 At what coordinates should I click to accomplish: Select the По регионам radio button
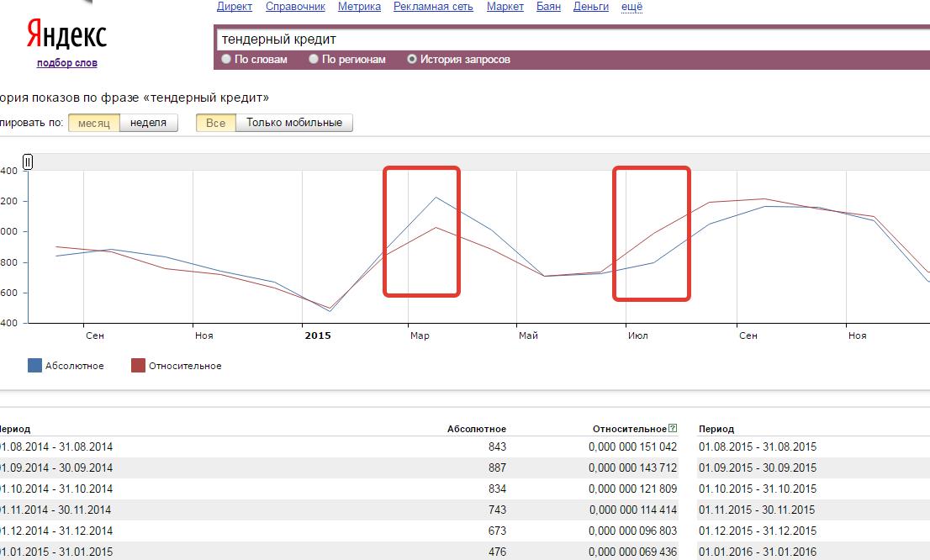[314, 59]
